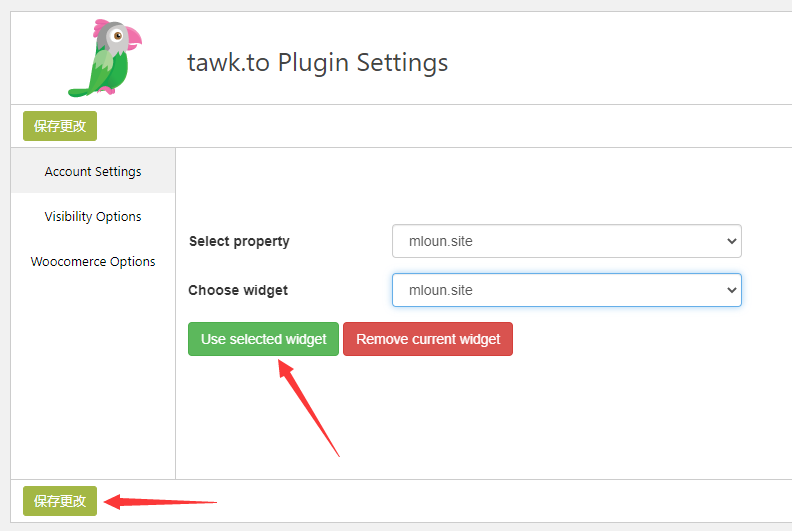The width and height of the screenshot is (792, 531).
Task: Click the Select property field label
Action: coord(239,241)
